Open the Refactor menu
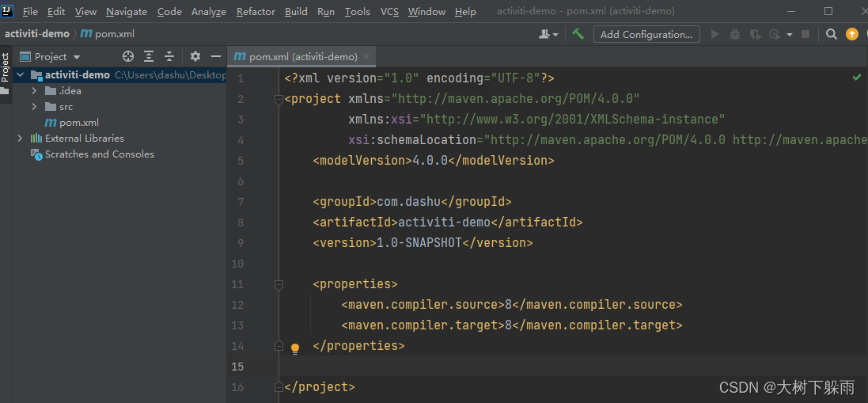The width and height of the screenshot is (868, 403). coord(256,12)
